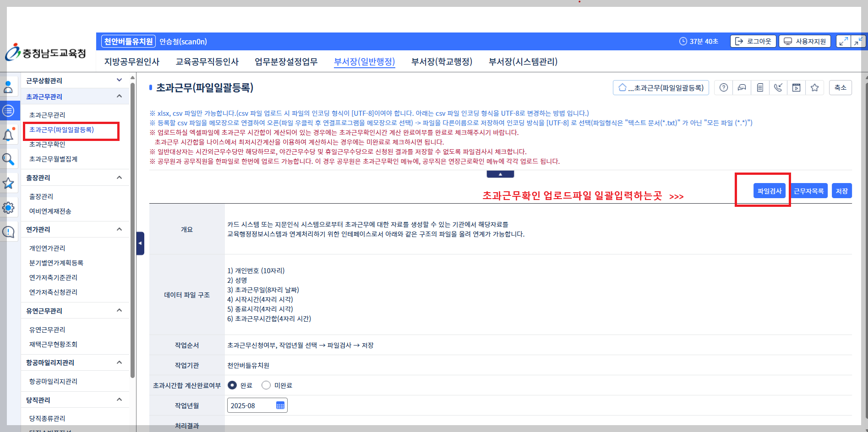
Task: Open the 부서장(시스템관리) top menu
Action: (x=523, y=61)
